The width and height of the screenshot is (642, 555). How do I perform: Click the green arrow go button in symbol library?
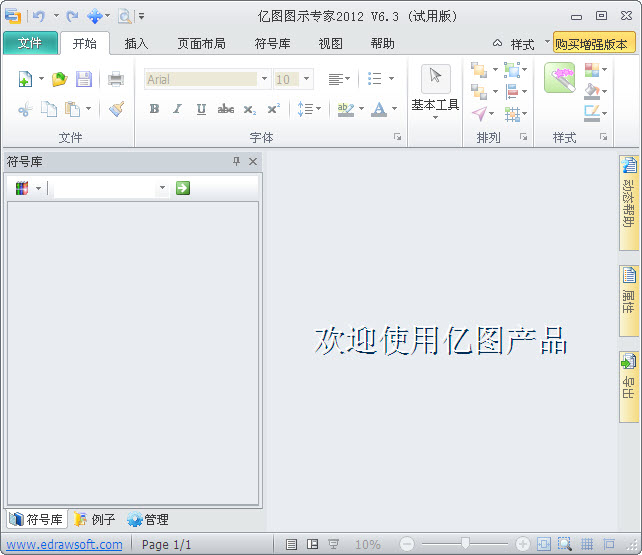[183, 188]
